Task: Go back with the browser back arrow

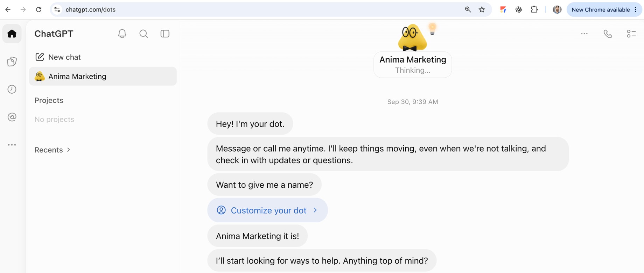Action: point(8,9)
